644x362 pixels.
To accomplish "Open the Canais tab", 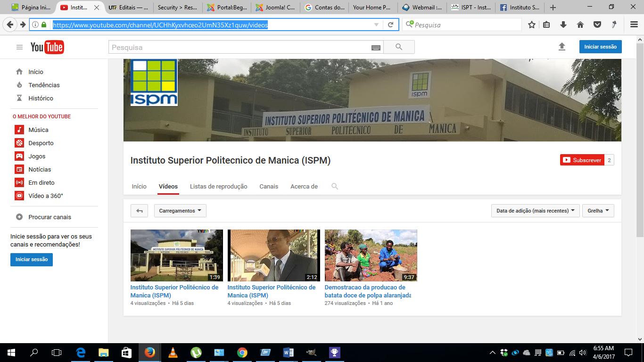I will pyautogui.click(x=269, y=187).
